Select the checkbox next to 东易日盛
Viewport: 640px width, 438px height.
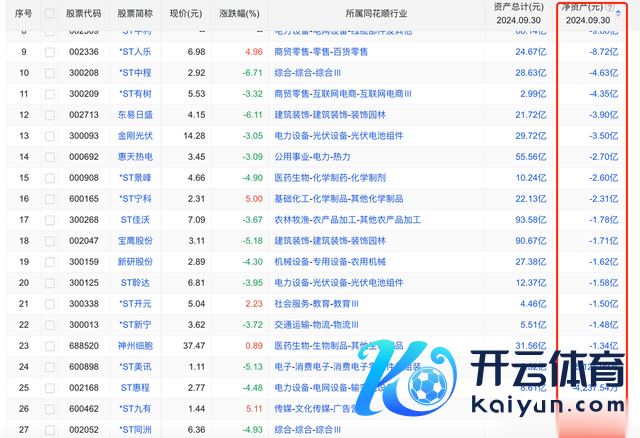50,114
